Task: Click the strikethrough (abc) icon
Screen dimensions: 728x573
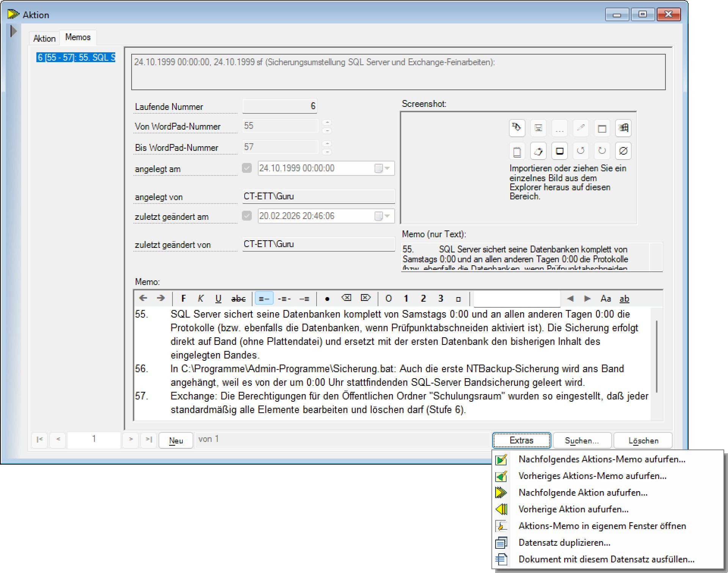Action: [x=238, y=298]
